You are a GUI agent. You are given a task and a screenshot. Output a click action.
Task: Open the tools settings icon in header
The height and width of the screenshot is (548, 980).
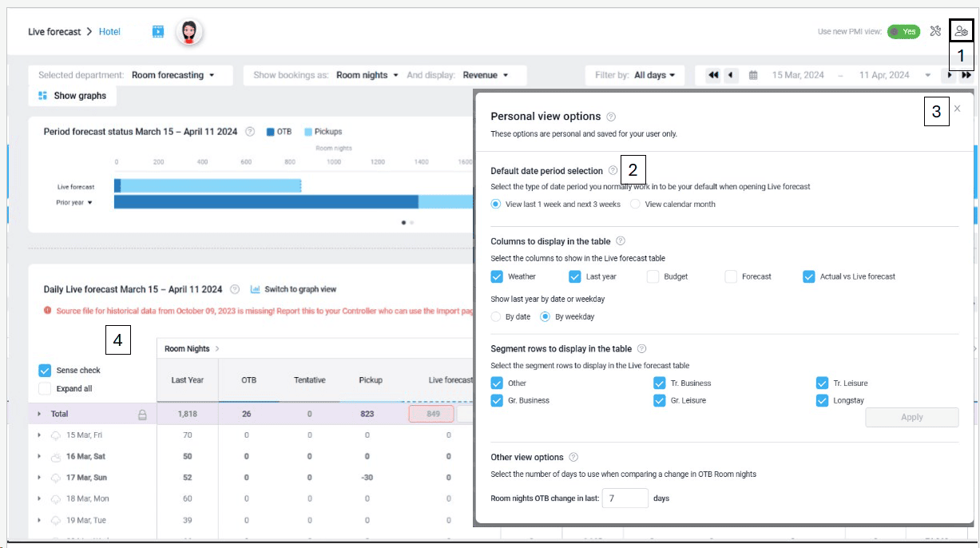point(936,32)
